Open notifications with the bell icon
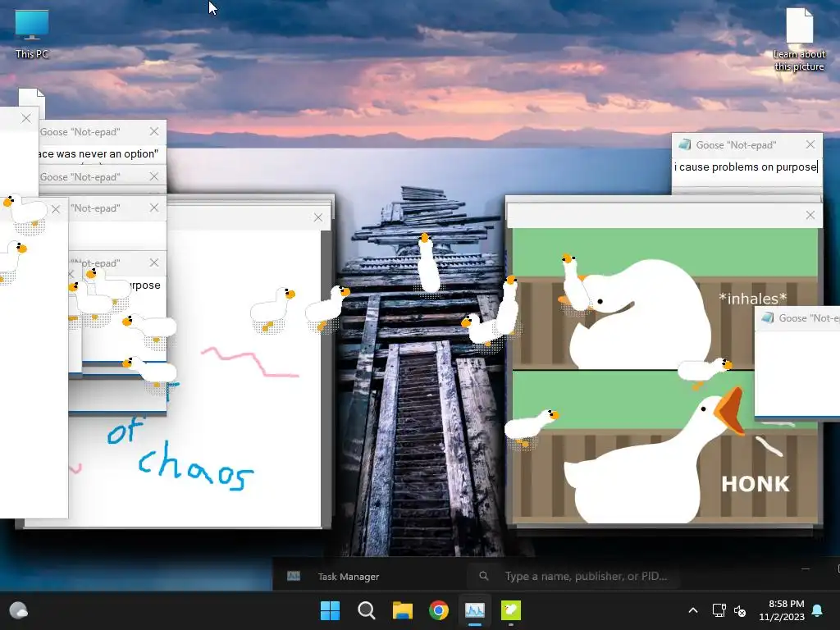 click(x=817, y=610)
